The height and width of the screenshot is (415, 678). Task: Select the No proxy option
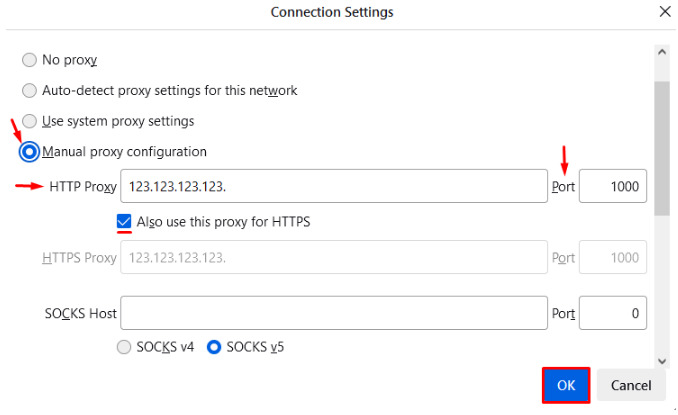[x=29, y=60]
